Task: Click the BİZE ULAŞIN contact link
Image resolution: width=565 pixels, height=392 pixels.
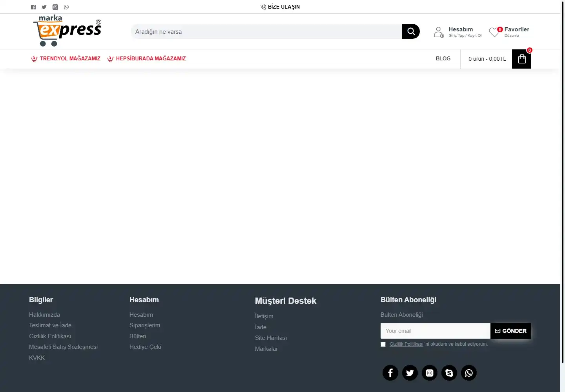Action: pyautogui.click(x=280, y=7)
